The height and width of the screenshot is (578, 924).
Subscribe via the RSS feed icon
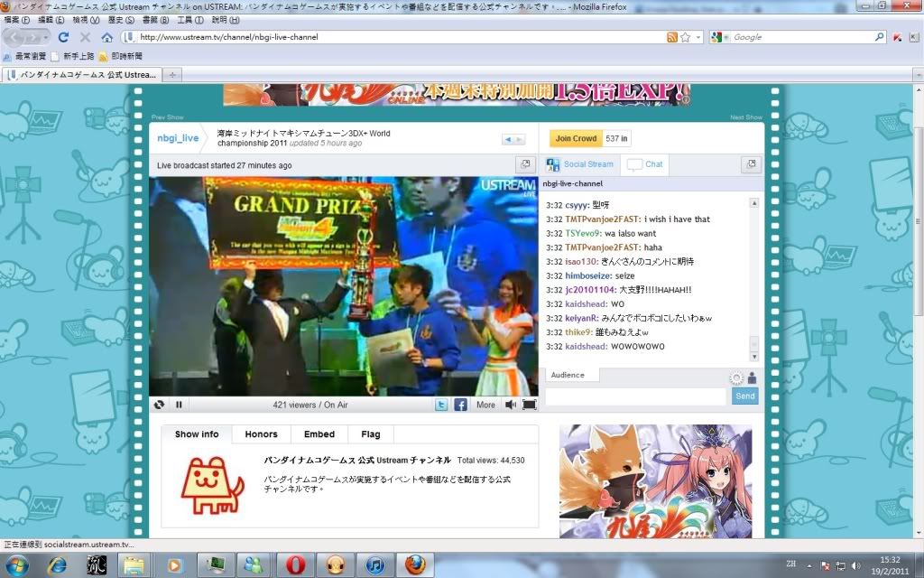[x=671, y=37]
